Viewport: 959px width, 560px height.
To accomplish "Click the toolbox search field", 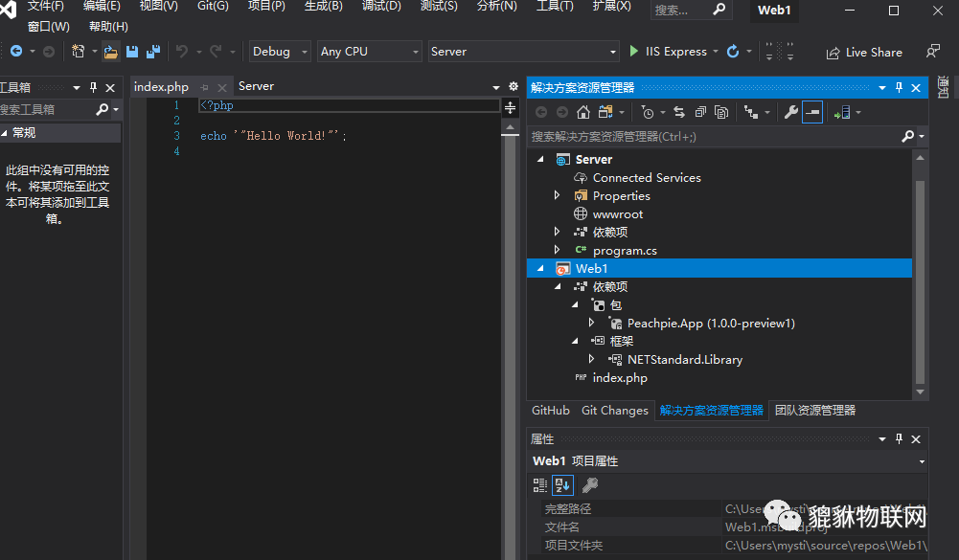I will pos(47,109).
